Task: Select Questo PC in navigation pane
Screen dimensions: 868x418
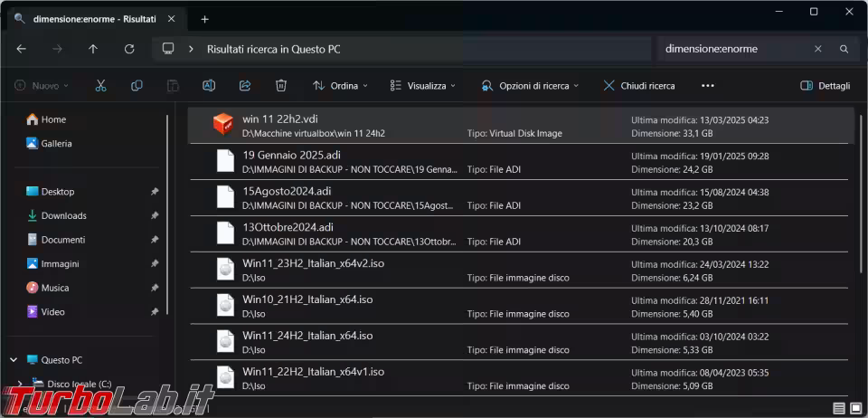Action: 54,360
